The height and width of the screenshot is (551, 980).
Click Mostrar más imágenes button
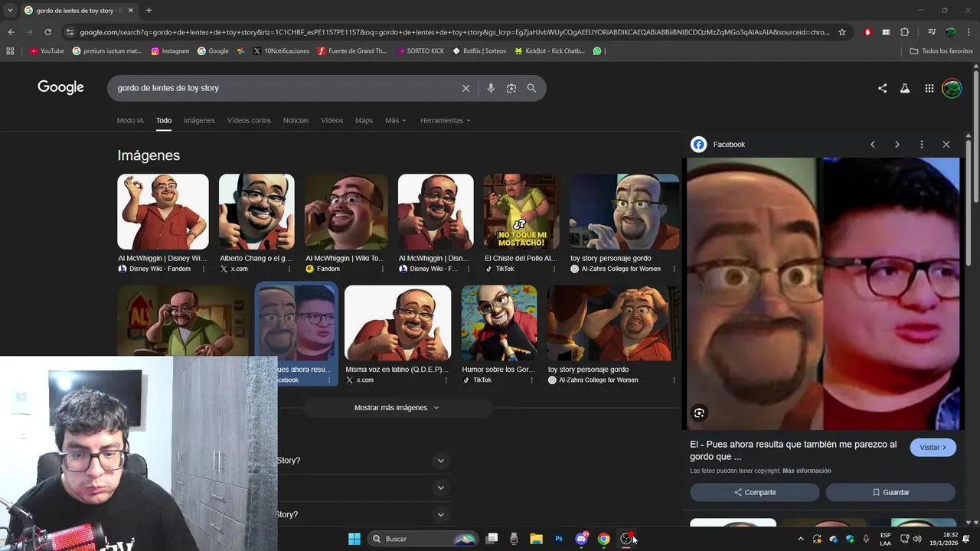[397, 408]
